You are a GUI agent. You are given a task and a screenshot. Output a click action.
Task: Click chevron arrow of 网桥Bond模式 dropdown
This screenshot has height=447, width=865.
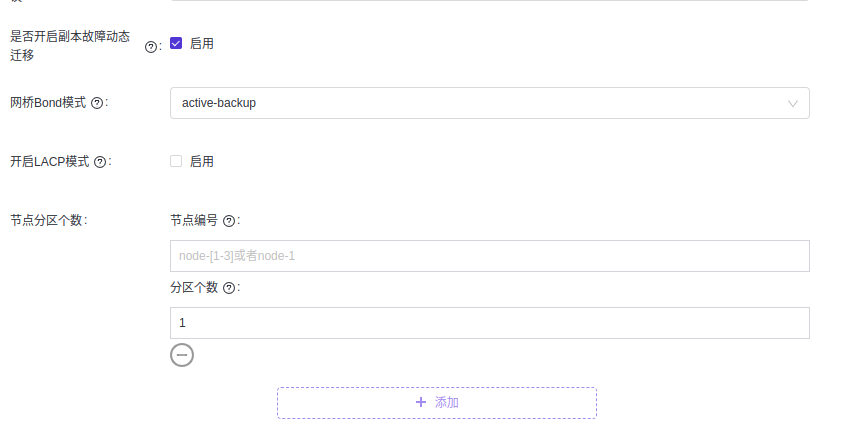793,103
